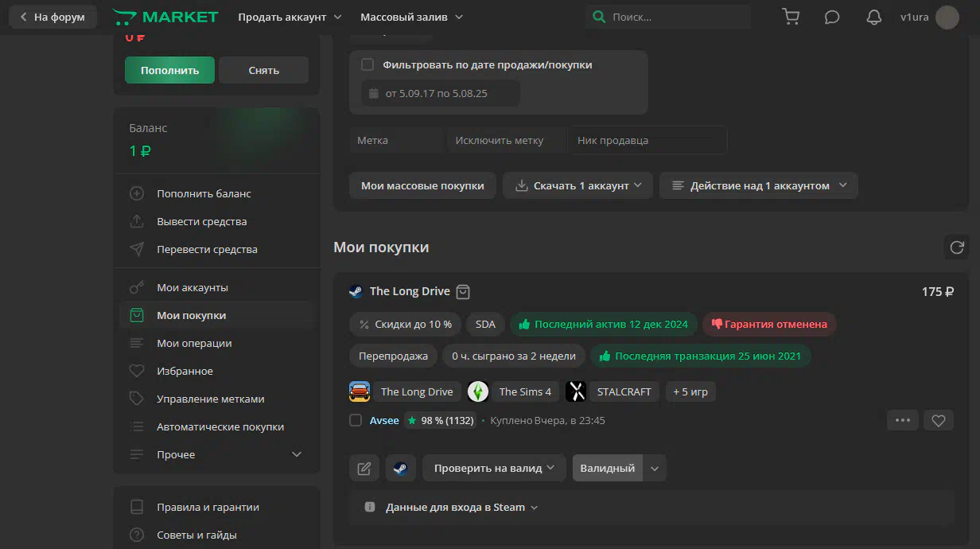This screenshot has height=549, width=980.
Task: Open the chat messages icon
Action: (832, 17)
